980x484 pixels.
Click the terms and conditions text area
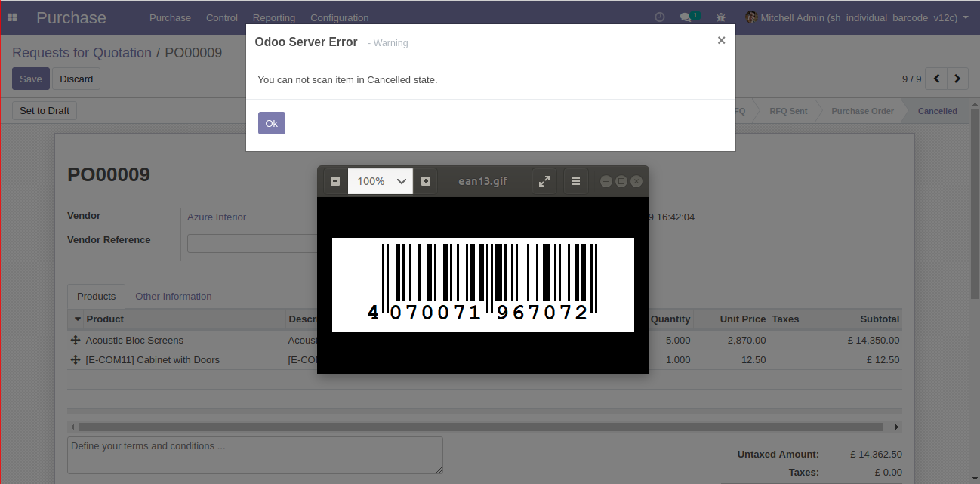[255, 455]
